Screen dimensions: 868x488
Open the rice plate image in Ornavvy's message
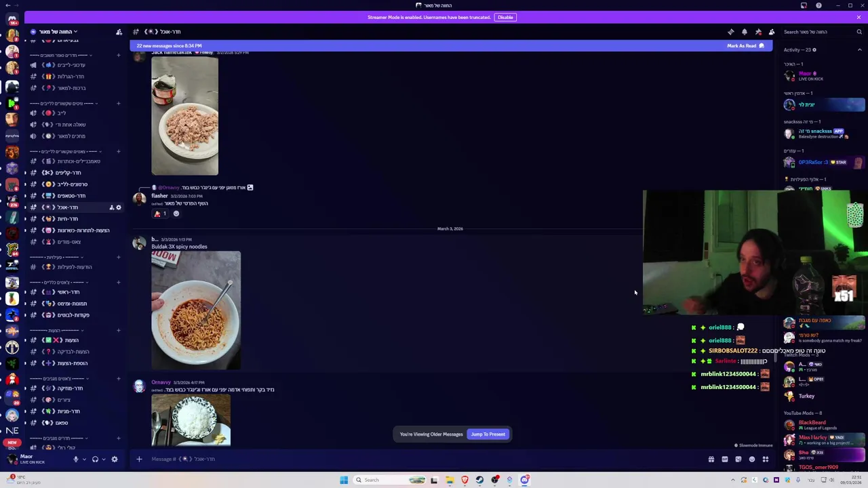(x=191, y=420)
